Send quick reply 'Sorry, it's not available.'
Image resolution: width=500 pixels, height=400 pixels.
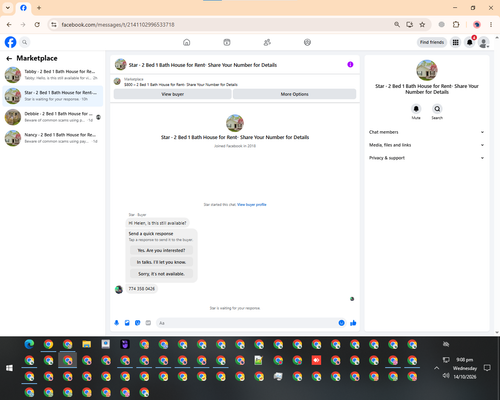click(161, 274)
